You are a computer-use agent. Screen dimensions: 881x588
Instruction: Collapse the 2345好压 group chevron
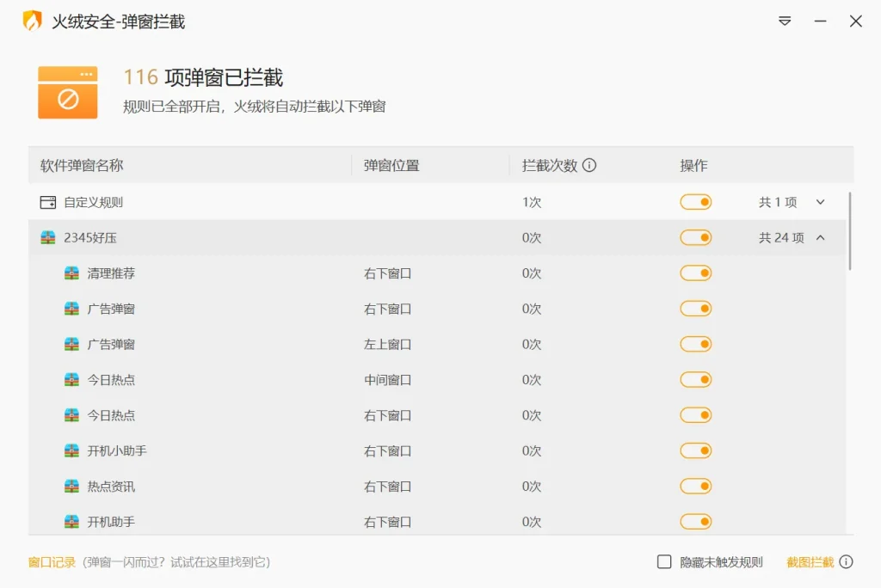[820, 237]
